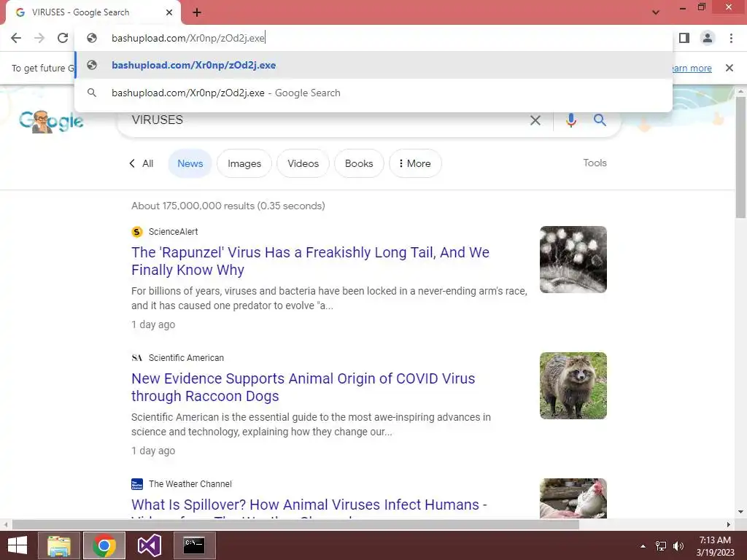
Task: Click the vertical scrollbar thumb
Action: [x=740, y=157]
